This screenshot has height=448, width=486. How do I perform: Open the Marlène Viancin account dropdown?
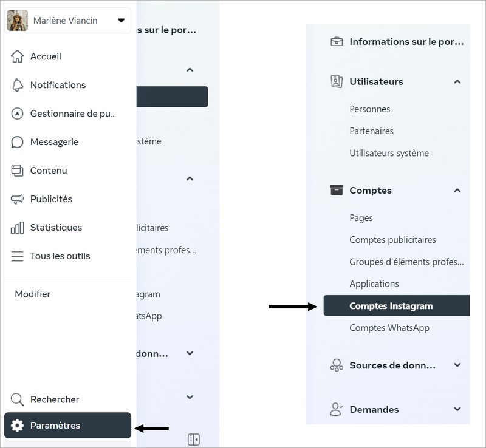click(x=121, y=21)
